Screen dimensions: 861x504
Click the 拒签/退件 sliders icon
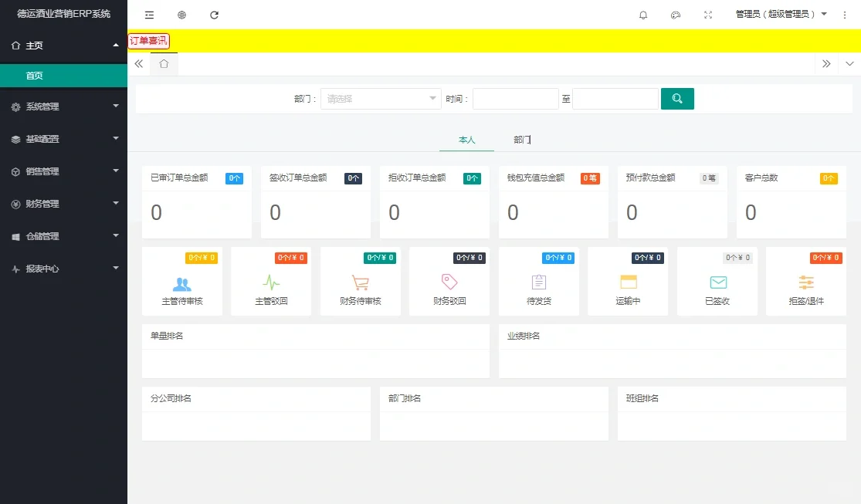(x=806, y=282)
